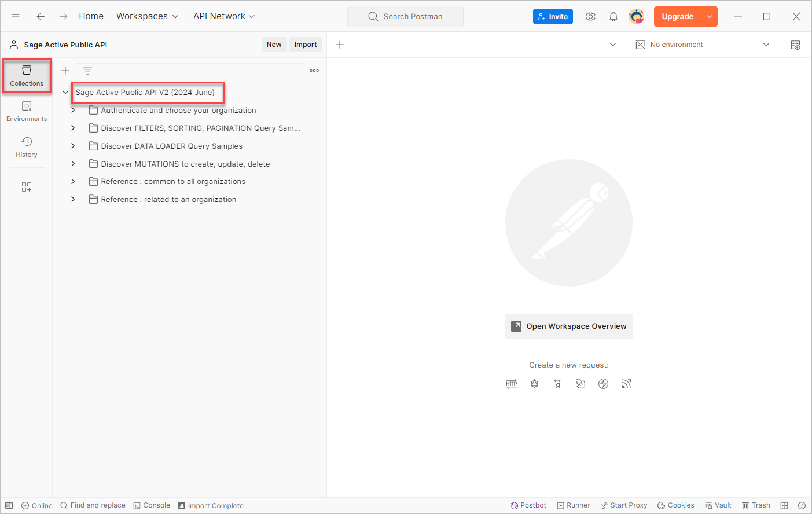Open the Workspaces dropdown menu
812x514 pixels.
tap(147, 16)
